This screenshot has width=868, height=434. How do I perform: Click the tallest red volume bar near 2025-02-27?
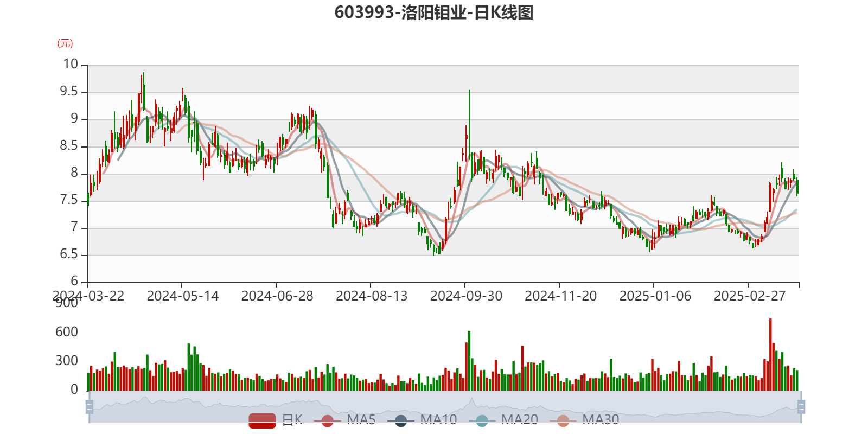pos(770,353)
